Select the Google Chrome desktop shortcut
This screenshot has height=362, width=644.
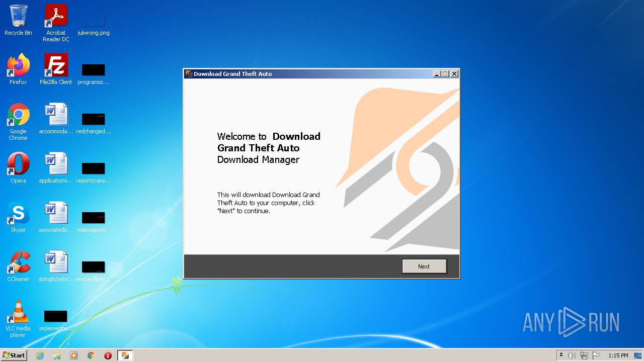18,122
